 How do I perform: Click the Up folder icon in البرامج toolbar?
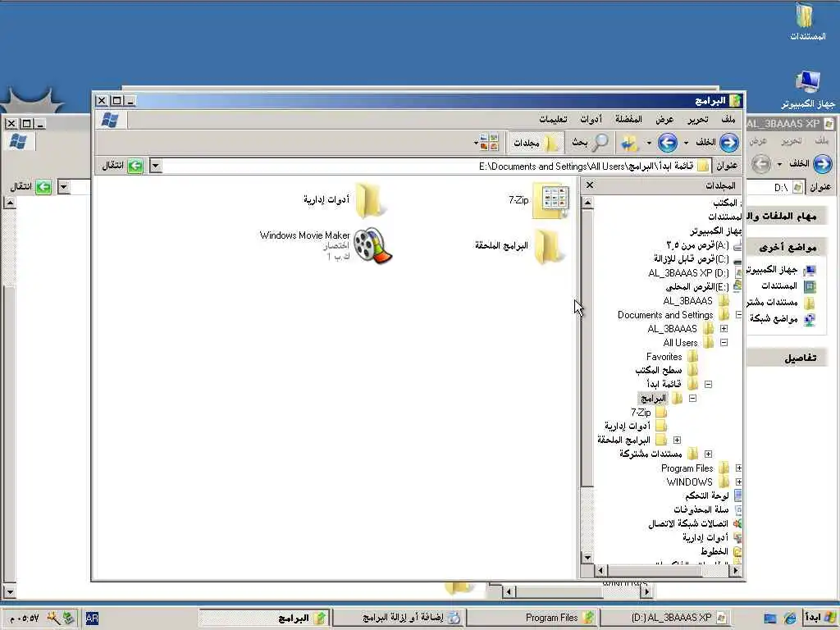(630, 143)
